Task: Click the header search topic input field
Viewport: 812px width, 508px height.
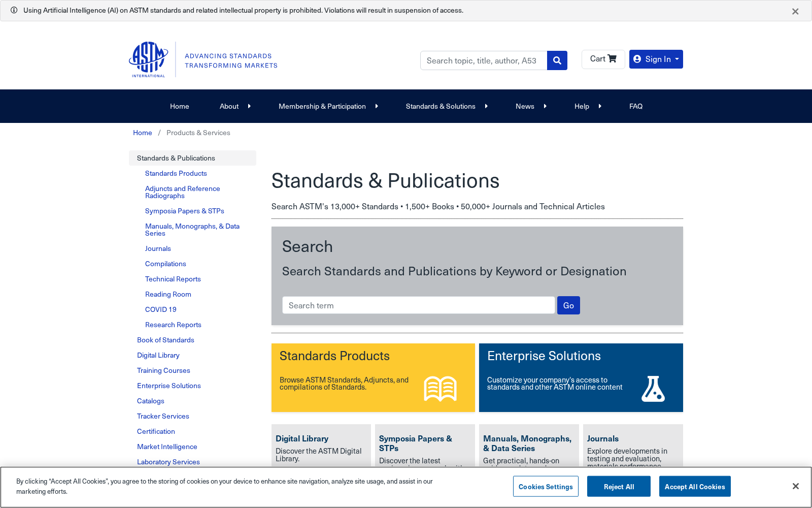Action: (x=484, y=60)
